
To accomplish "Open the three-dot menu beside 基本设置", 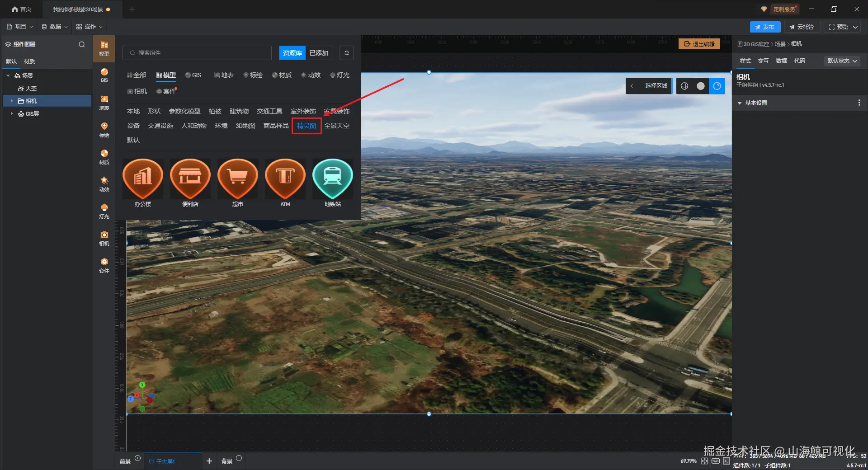I will tap(859, 103).
